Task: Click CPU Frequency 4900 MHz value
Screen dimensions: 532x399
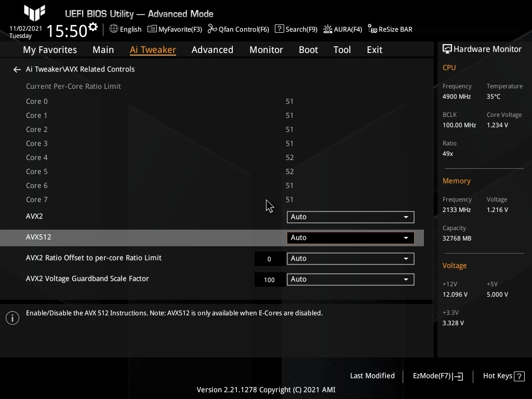Action: click(x=456, y=97)
